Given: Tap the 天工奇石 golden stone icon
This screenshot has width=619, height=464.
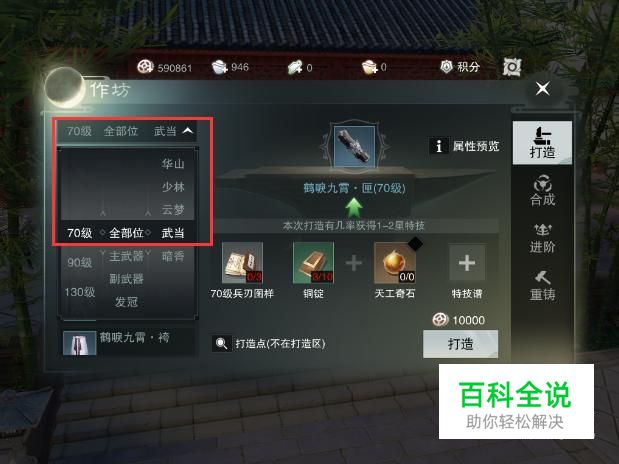Looking at the screenshot, I should (395, 263).
